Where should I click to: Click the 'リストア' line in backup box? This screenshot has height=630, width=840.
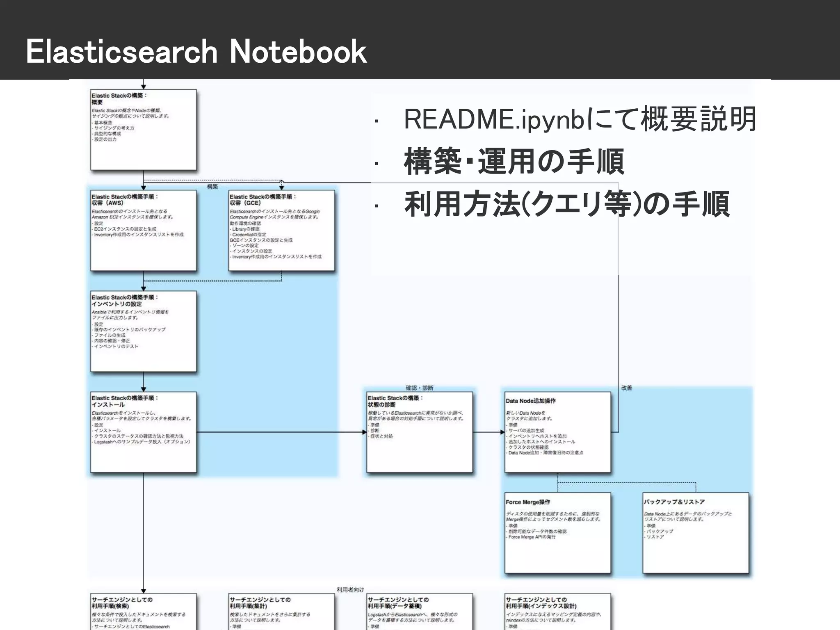[x=654, y=537]
